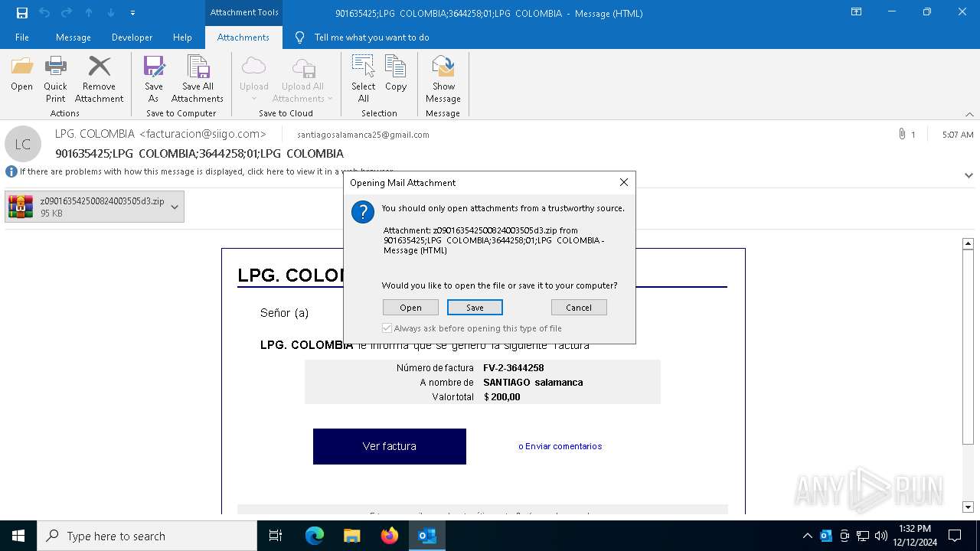The image size is (980, 551).
Task: Open Firefox from taskbar
Action: pos(390,536)
